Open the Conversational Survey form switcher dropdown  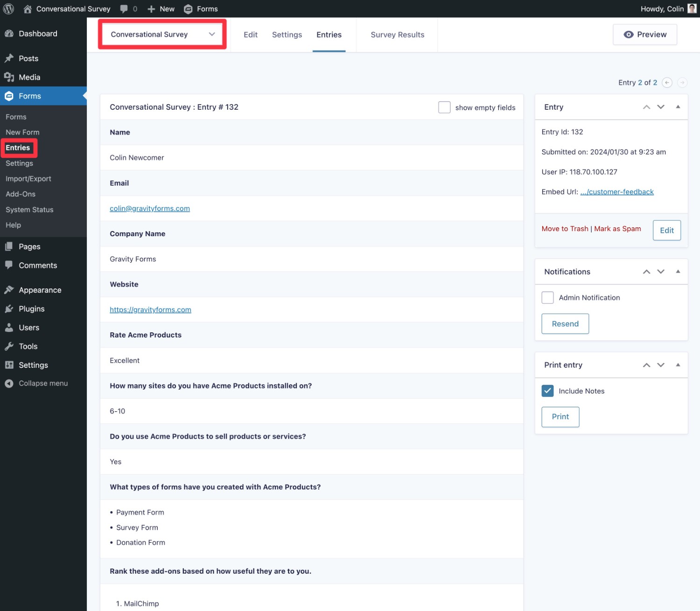tap(162, 34)
